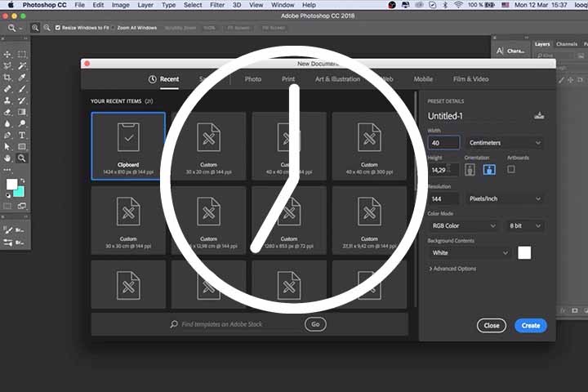Image resolution: width=588 pixels, height=392 pixels.
Task: Switch to the Photo tab
Action: 252,79
